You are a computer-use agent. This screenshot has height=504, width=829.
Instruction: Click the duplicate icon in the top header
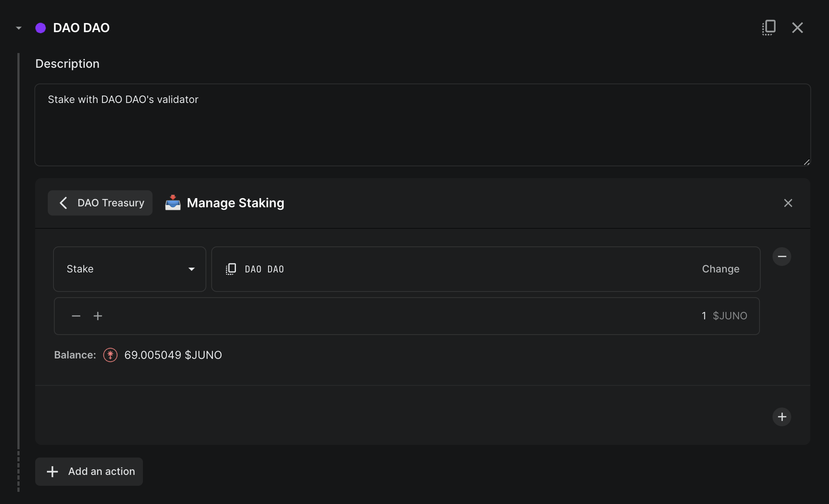coord(769,27)
